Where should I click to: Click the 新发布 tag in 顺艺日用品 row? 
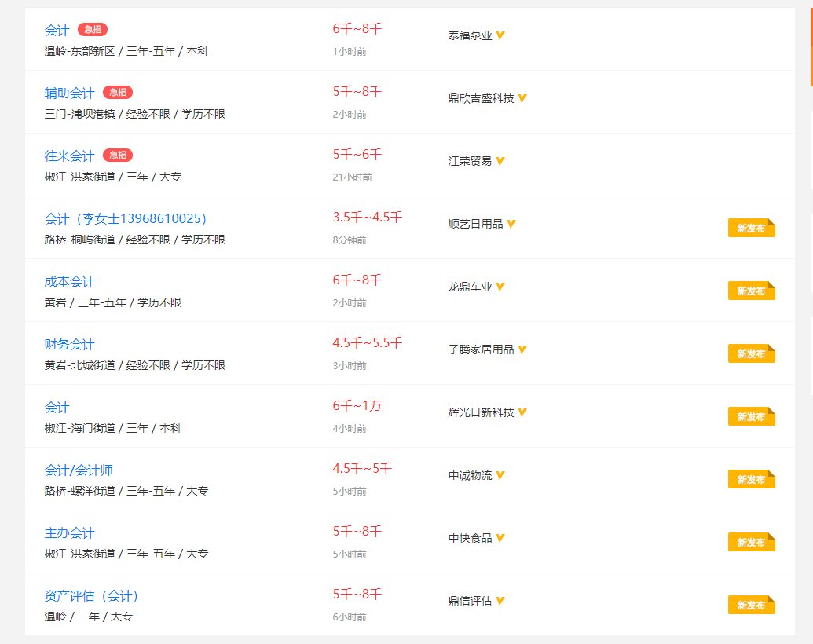tap(751, 228)
